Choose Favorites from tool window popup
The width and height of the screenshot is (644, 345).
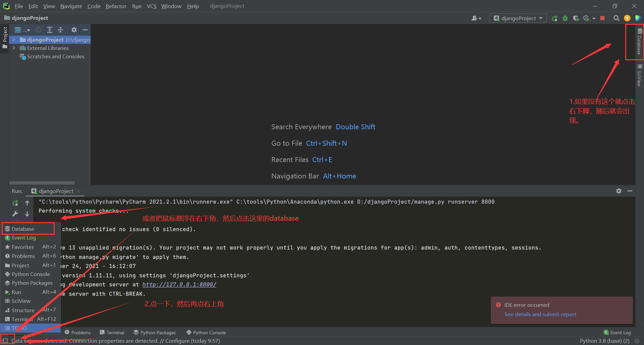coord(30,247)
